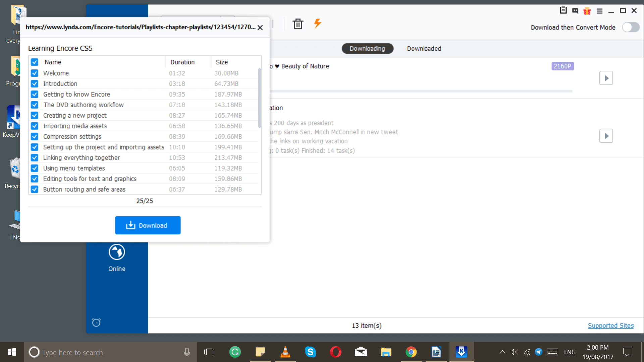Viewport: 644px width, 362px height.
Task: Uncheck the Welcome video checkbox
Action: [x=35, y=73]
